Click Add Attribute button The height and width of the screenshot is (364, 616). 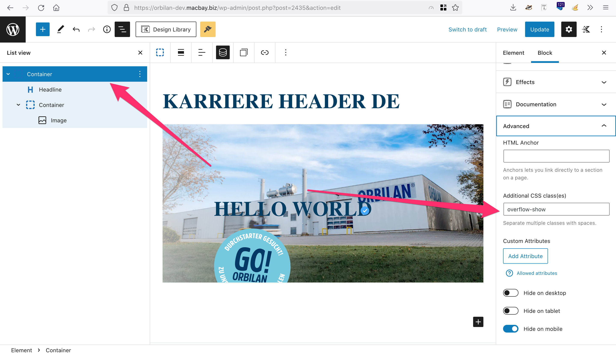525,256
